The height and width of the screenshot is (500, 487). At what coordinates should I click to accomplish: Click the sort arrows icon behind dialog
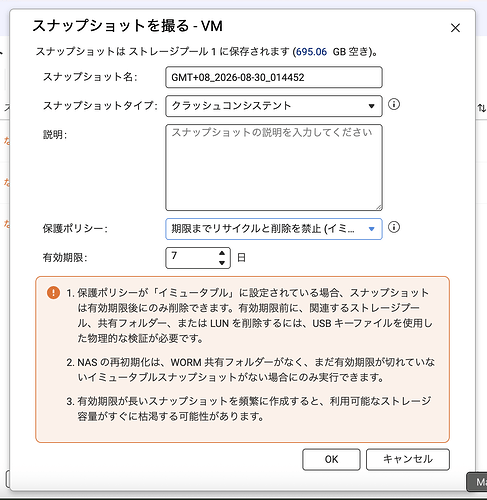[482, 108]
